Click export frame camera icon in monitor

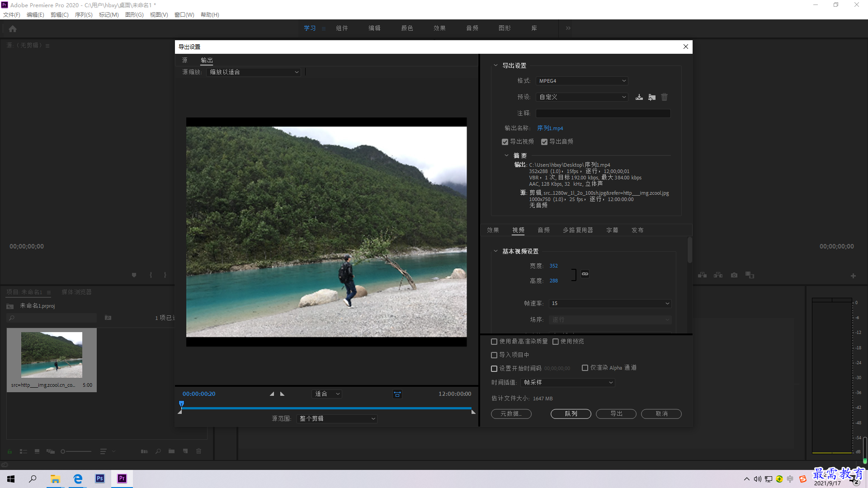(734, 275)
